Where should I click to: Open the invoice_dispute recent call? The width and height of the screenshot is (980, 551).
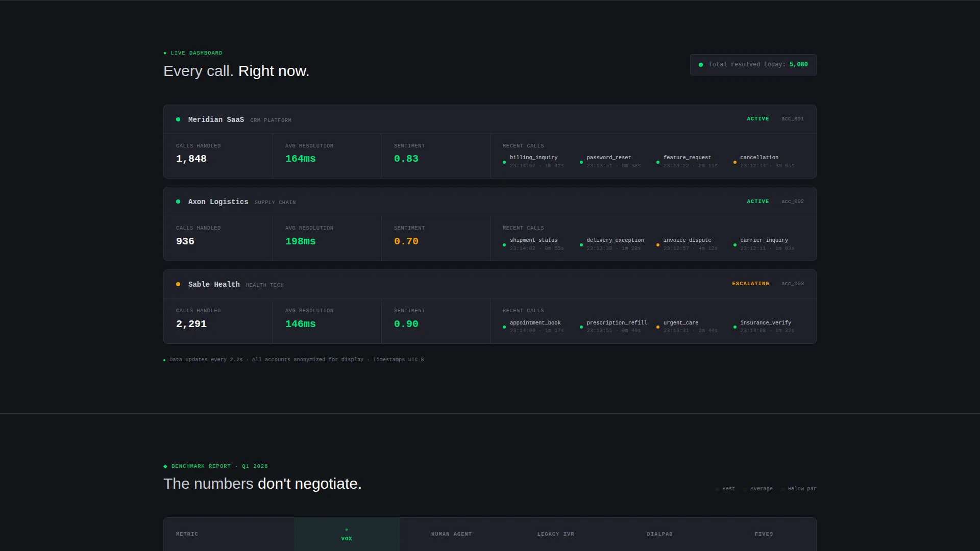tap(687, 244)
